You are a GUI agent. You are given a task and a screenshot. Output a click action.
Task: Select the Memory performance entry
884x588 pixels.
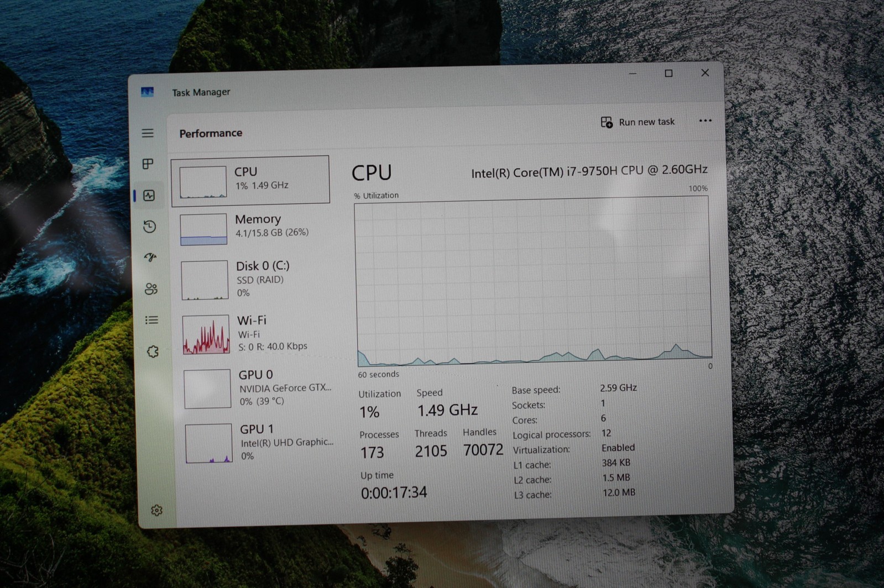click(x=252, y=228)
